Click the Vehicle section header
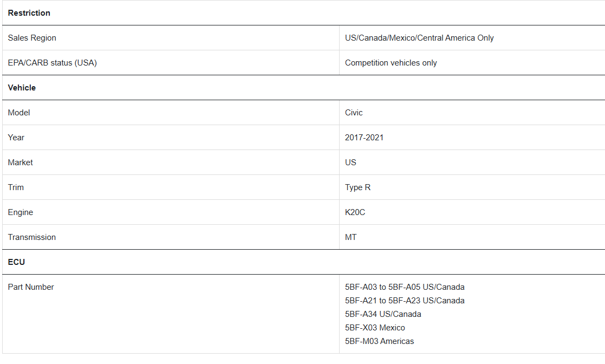 coord(22,88)
